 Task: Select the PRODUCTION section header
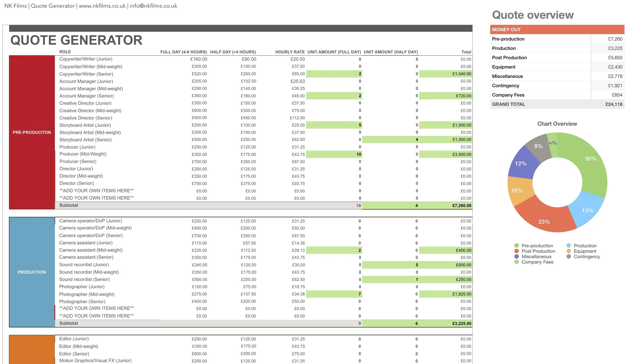point(32,272)
